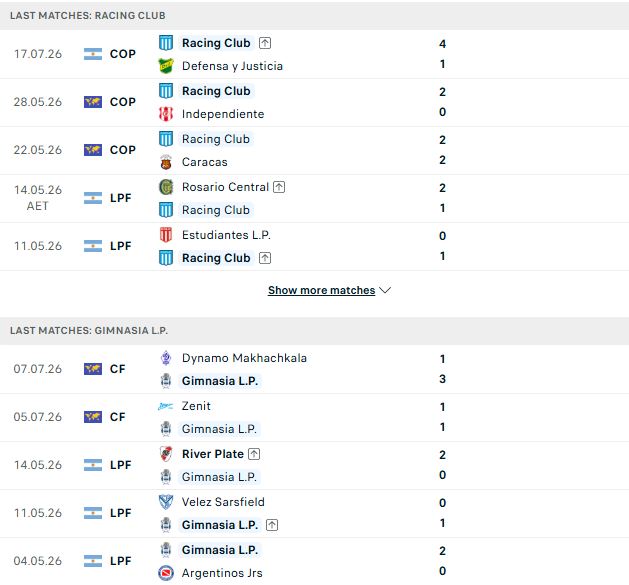Click the Independiente club crest

[x=166, y=114]
